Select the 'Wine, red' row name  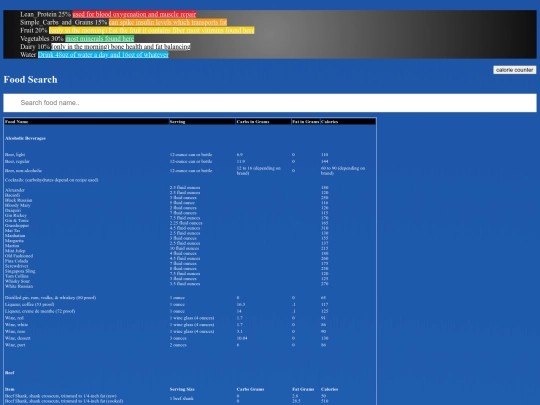point(14,318)
